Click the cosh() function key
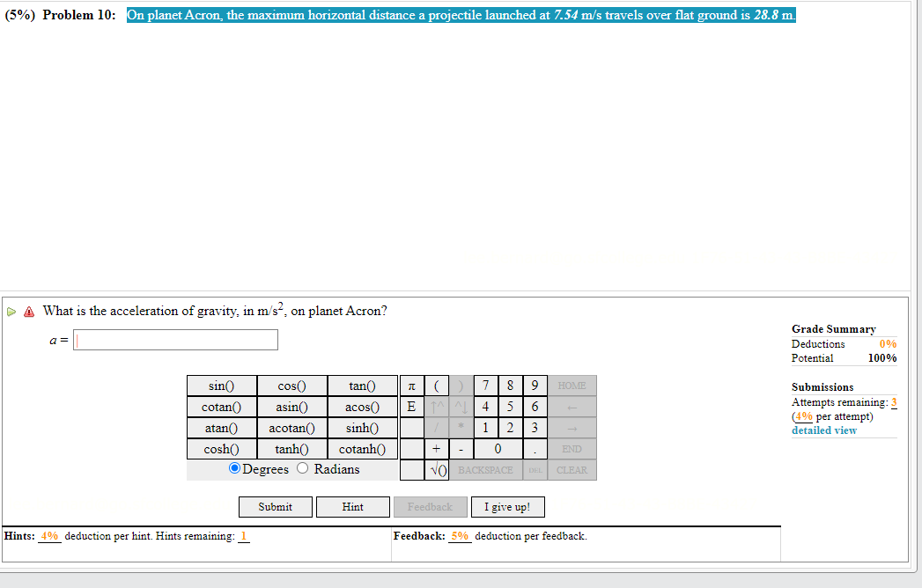The width and height of the screenshot is (922, 588). click(222, 449)
